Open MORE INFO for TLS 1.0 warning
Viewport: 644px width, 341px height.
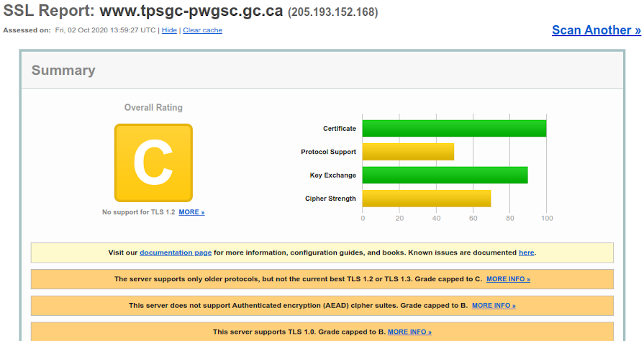point(409,332)
